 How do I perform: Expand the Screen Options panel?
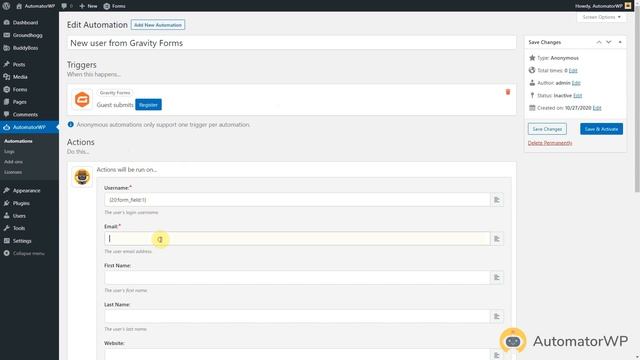tap(601, 17)
